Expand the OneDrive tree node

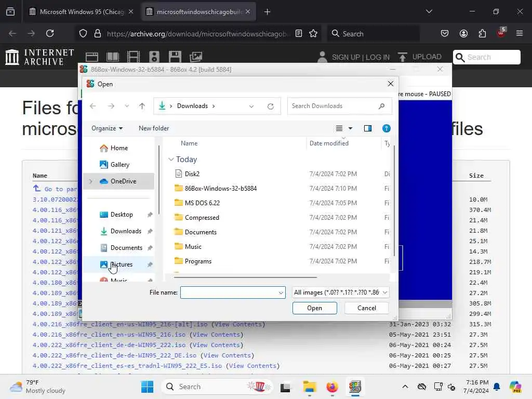tap(90, 181)
